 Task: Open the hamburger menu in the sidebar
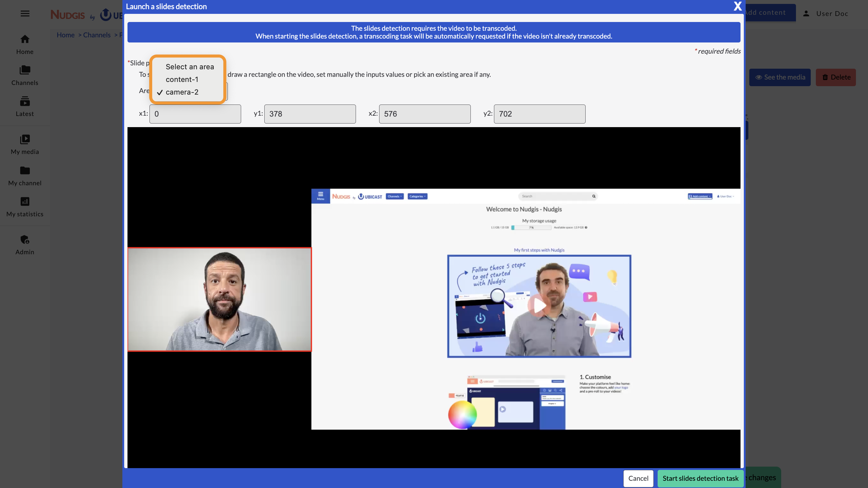click(25, 14)
